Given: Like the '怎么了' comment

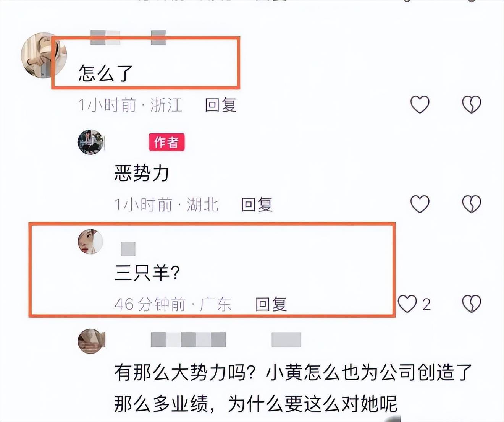Looking at the screenshot, I should pyautogui.click(x=420, y=104).
